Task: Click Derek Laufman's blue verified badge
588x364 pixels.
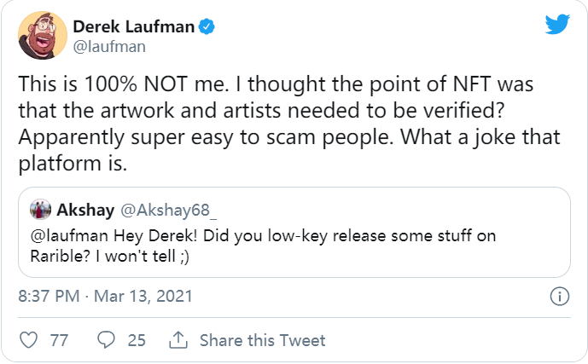Action: pos(206,27)
